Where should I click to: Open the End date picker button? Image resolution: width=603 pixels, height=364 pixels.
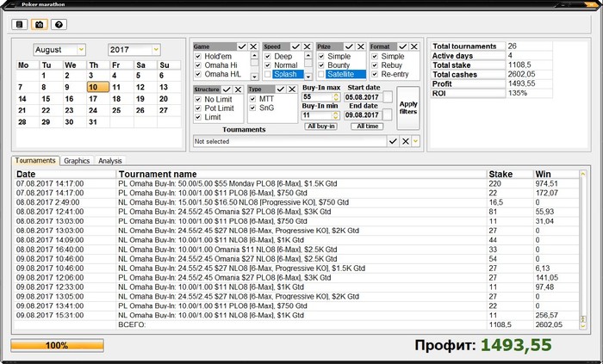pos(388,114)
